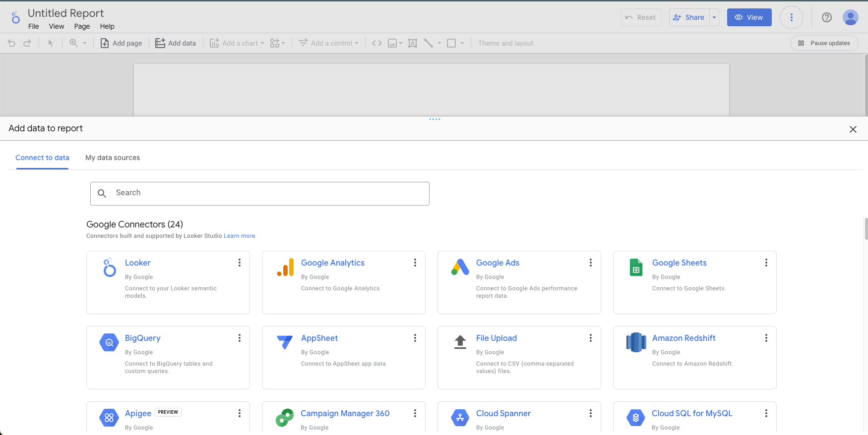Expand Share options dropdown arrow
Viewport: 868px width, 435px height.
pos(714,17)
